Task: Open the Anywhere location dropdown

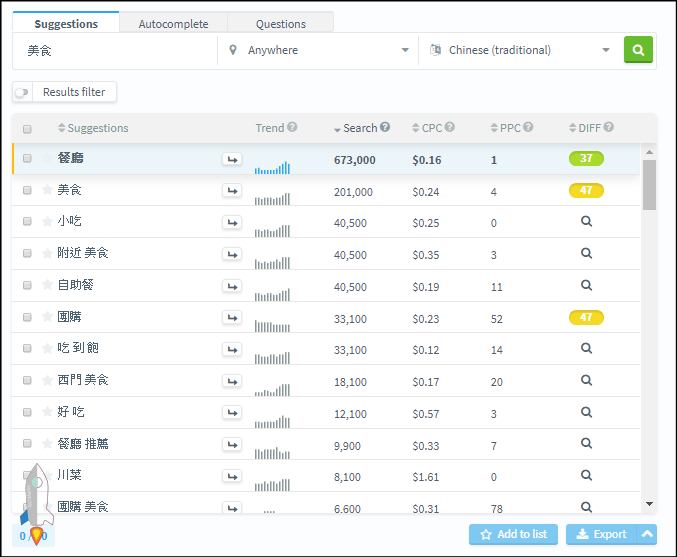Action: [318, 50]
